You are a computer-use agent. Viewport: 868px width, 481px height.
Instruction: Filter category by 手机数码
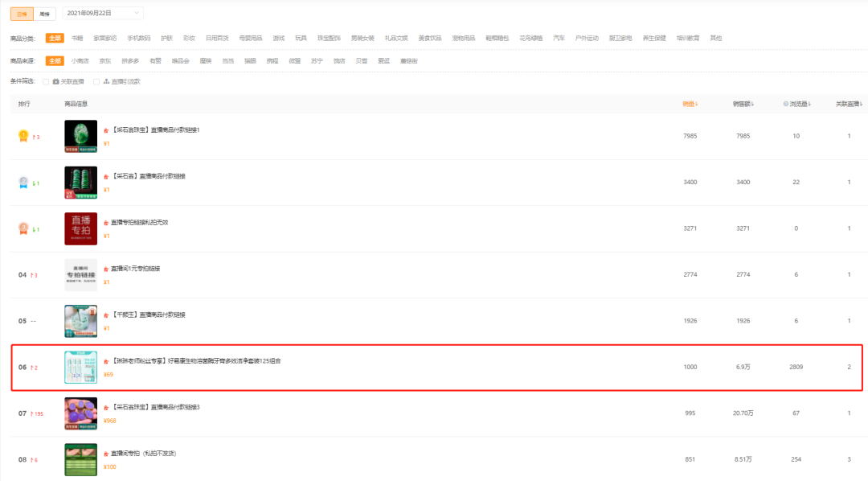[138, 39]
